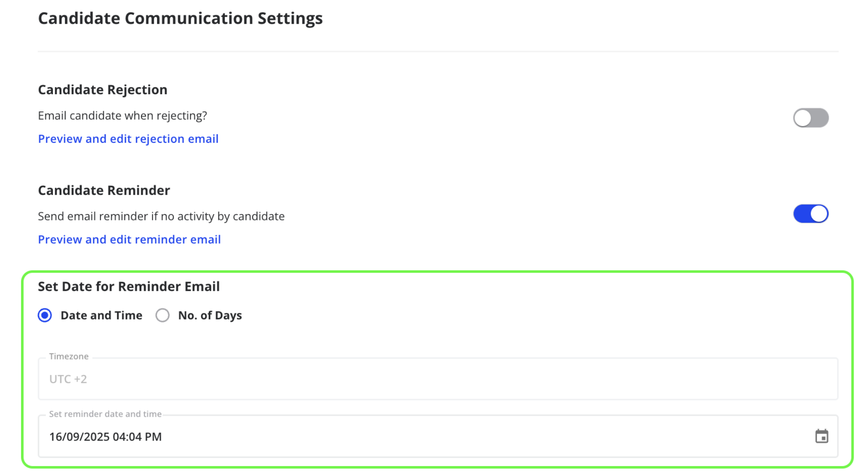Image resolution: width=868 pixels, height=475 pixels.
Task: Click the small 'Timezone' field label
Action: click(x=69, y=356)
